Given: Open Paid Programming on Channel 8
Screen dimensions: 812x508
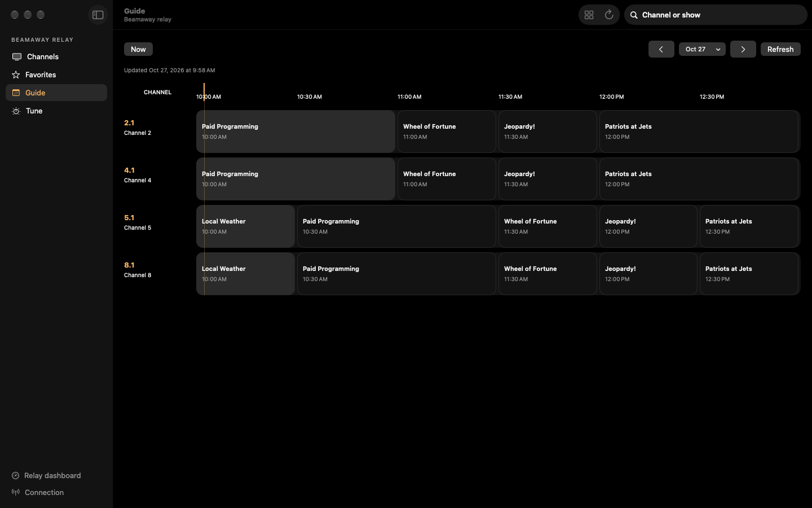Looking at the screenshot, I should click(x=396, y=274).
